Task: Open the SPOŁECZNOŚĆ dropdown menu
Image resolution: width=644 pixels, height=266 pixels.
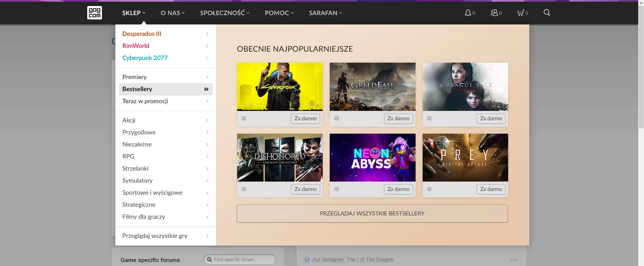Action: [x=225, y=13]
